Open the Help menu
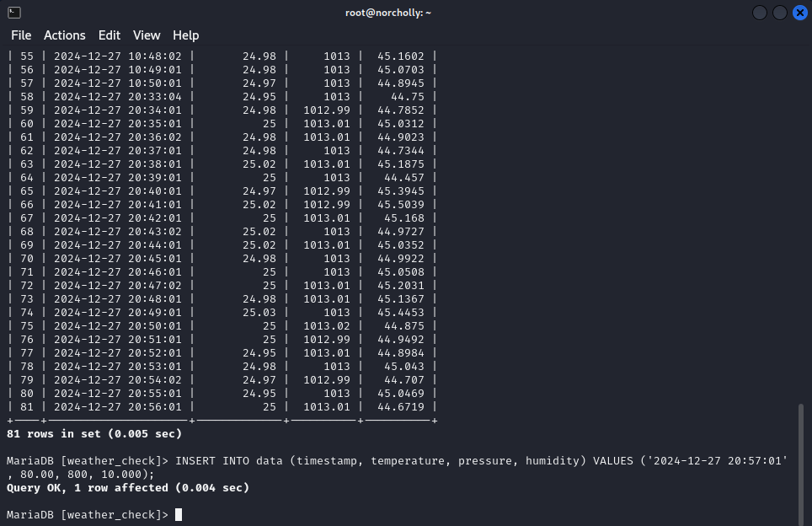The width and height of the screenshot is (812, 526). point(186,35)
